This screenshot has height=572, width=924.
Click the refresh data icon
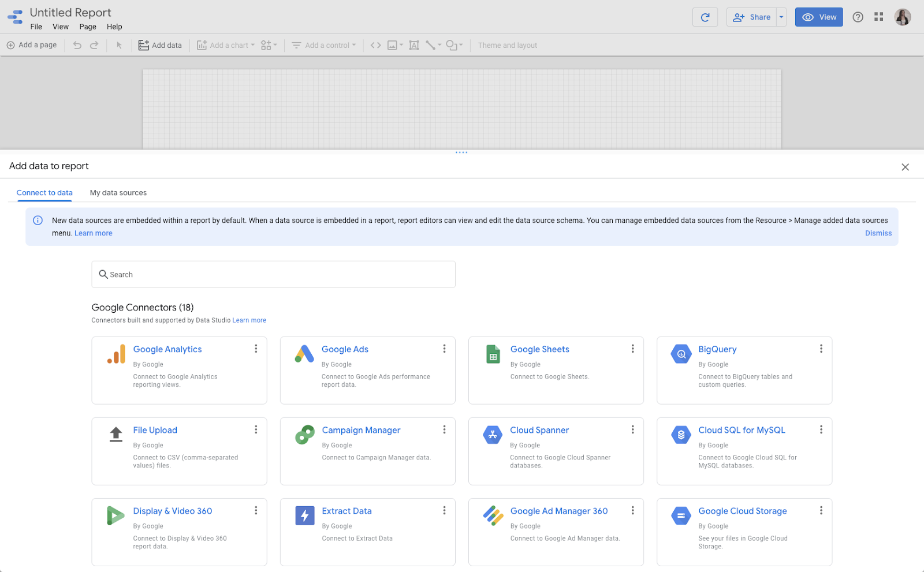[705, 17]
